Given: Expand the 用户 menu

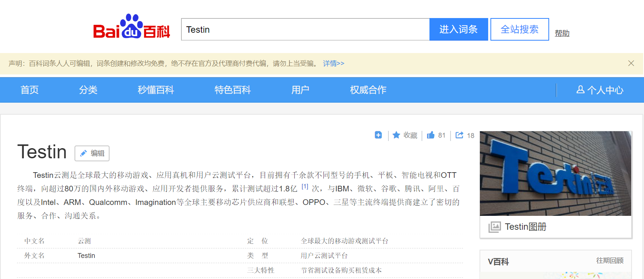Looking at the screenshot, I should coord(300,90).
